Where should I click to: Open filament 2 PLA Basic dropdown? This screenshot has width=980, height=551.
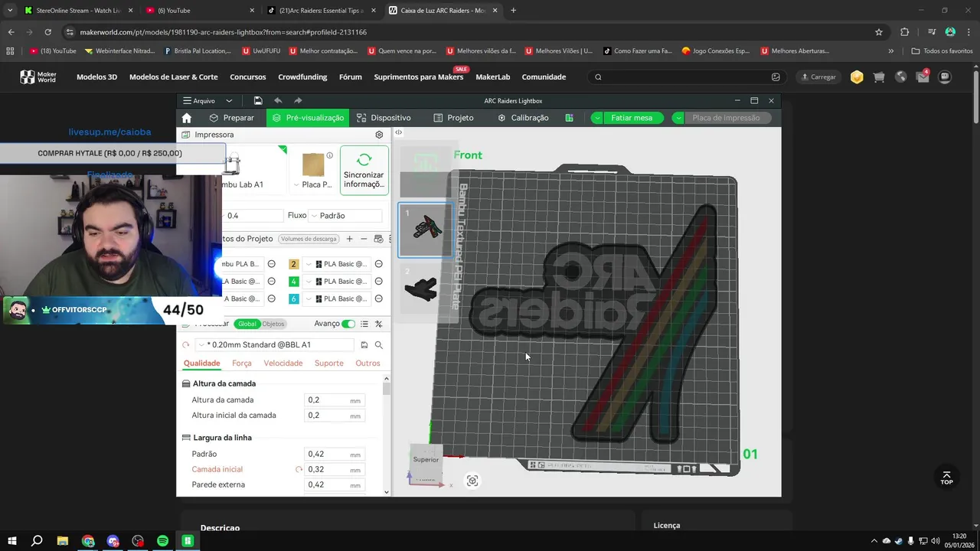coord(336,264)
